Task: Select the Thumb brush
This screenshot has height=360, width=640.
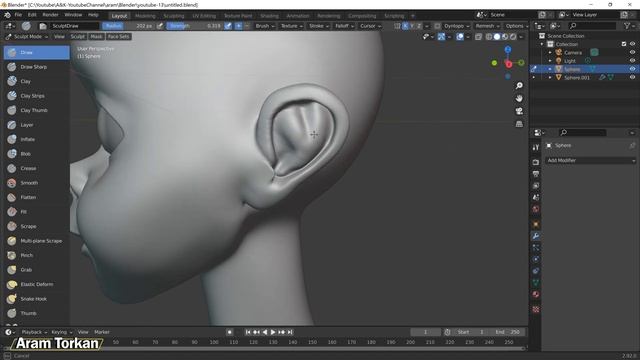Action: 36,313
